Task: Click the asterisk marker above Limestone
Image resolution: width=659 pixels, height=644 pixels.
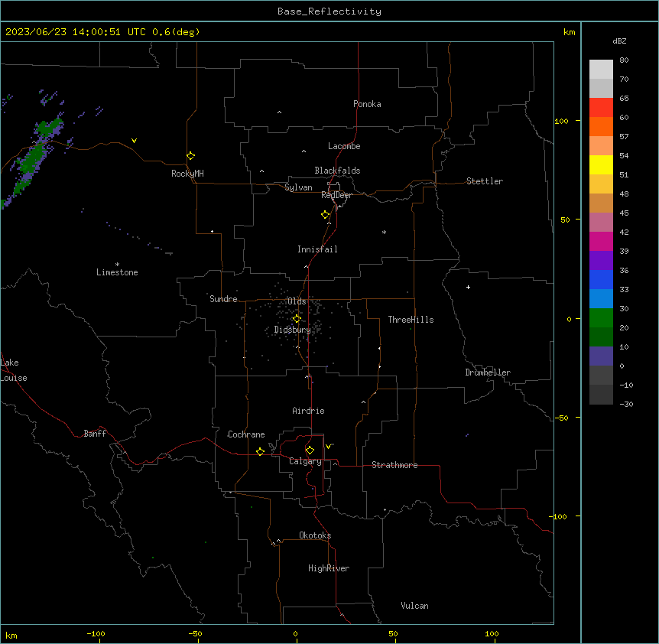Action: click(117, 265)
